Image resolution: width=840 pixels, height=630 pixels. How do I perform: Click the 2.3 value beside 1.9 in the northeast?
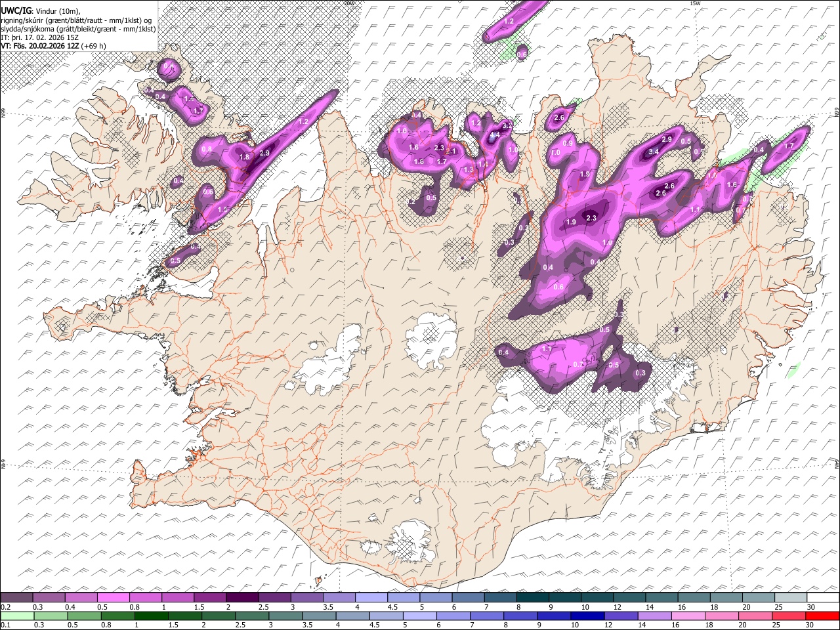coord(591,218)
